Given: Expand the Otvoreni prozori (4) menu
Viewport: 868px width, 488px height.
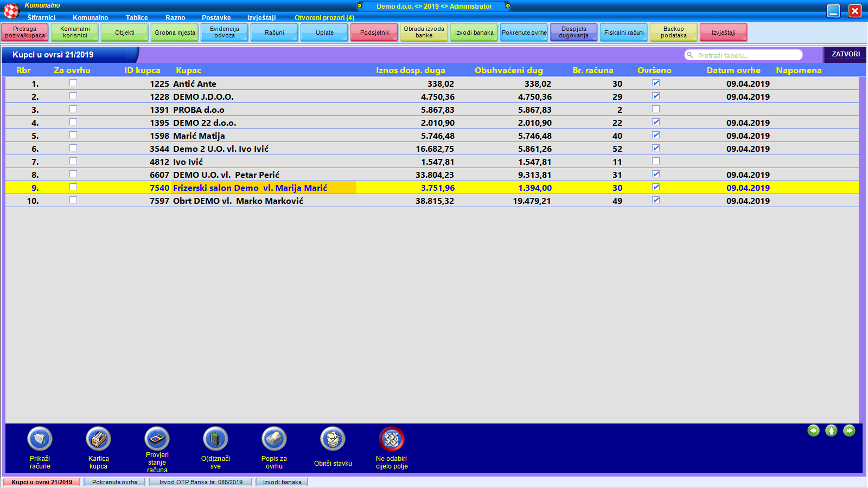Looking at the screenshot, I should coord(324,18).
